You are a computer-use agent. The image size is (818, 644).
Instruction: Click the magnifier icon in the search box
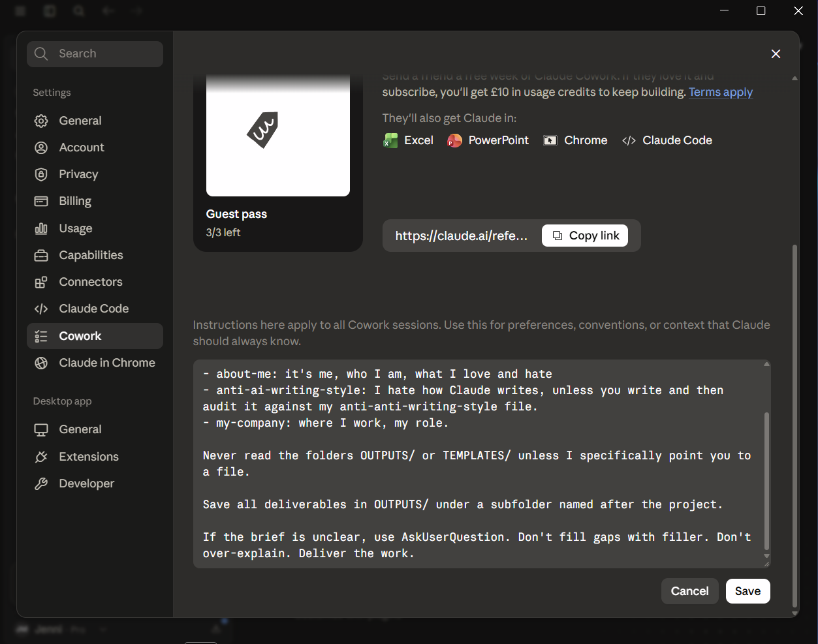tap(41, 54)
